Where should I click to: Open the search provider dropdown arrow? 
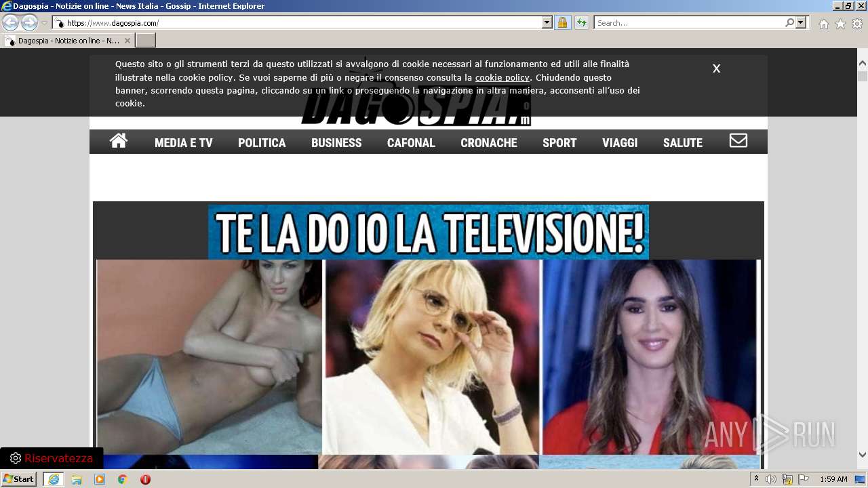801,23
